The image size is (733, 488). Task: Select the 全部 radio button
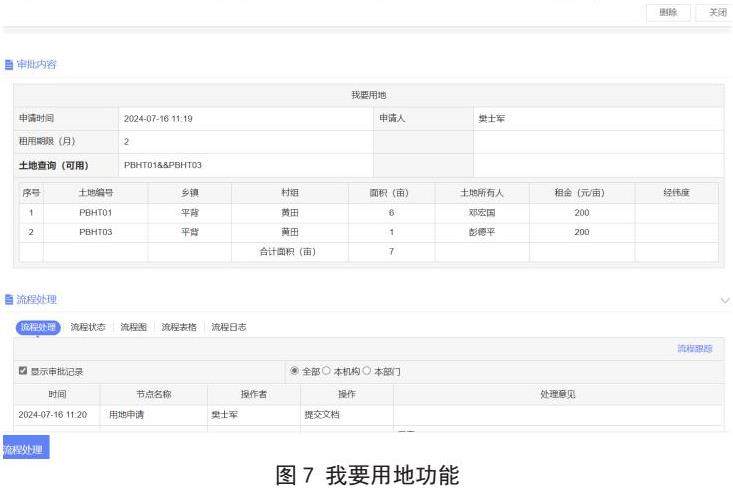294,371
